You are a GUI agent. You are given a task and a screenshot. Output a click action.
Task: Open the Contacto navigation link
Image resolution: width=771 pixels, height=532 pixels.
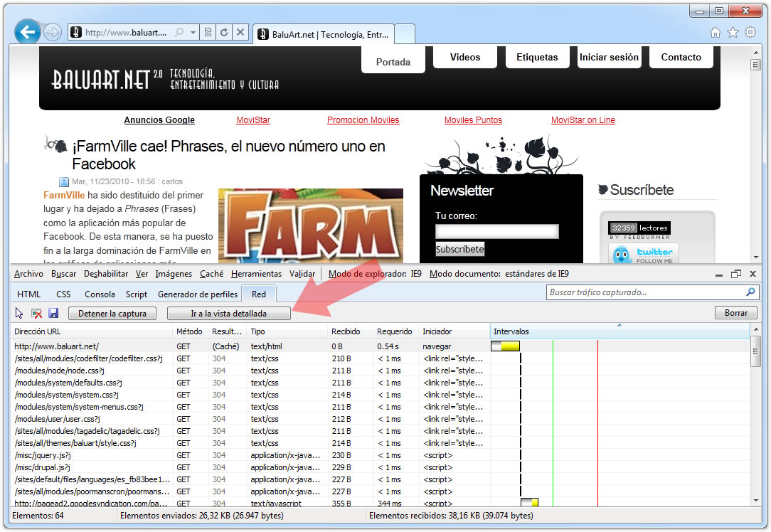[x=681, y=57]
